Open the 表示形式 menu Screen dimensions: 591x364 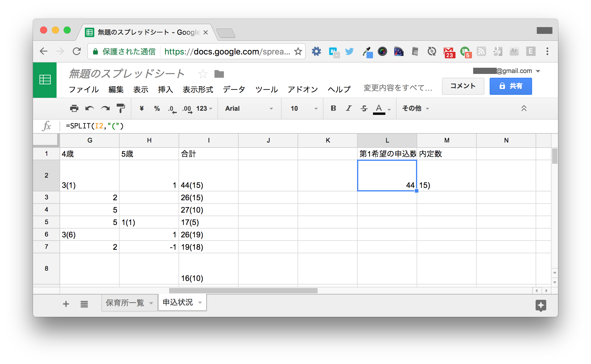(x=198, y=89)
